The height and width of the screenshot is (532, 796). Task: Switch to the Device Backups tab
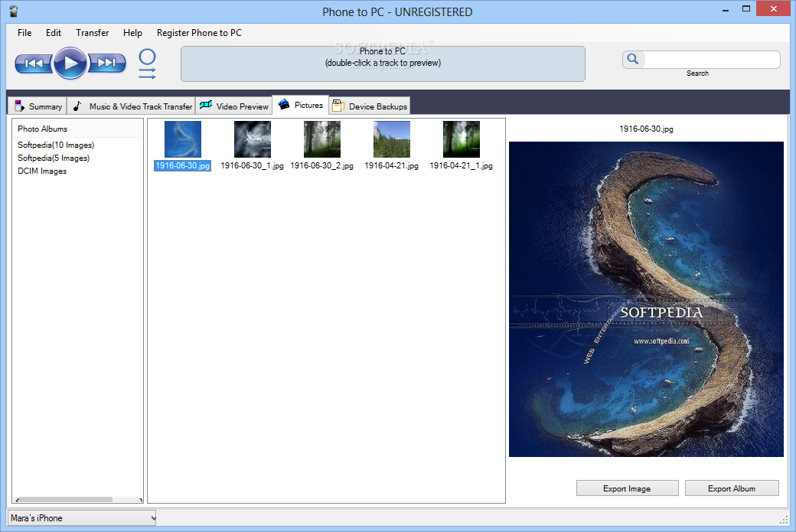click(370, 106)
